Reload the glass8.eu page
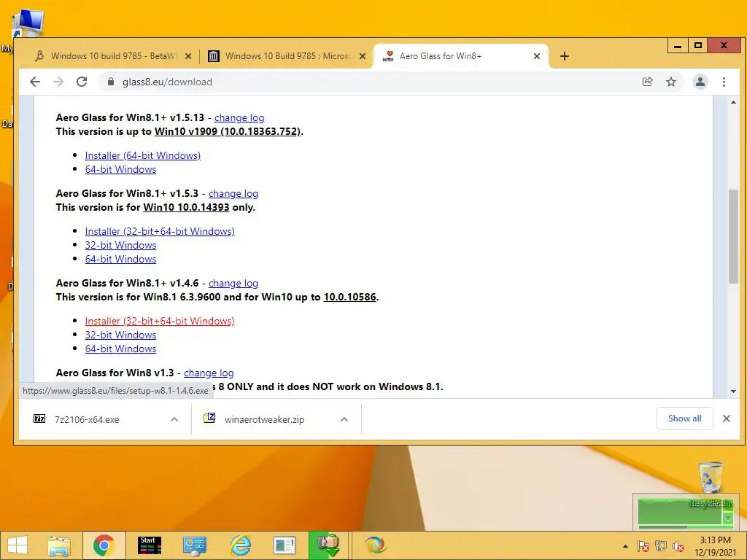Screen dimensions: 747x560 pyautogui.click(x=82, y=82)
